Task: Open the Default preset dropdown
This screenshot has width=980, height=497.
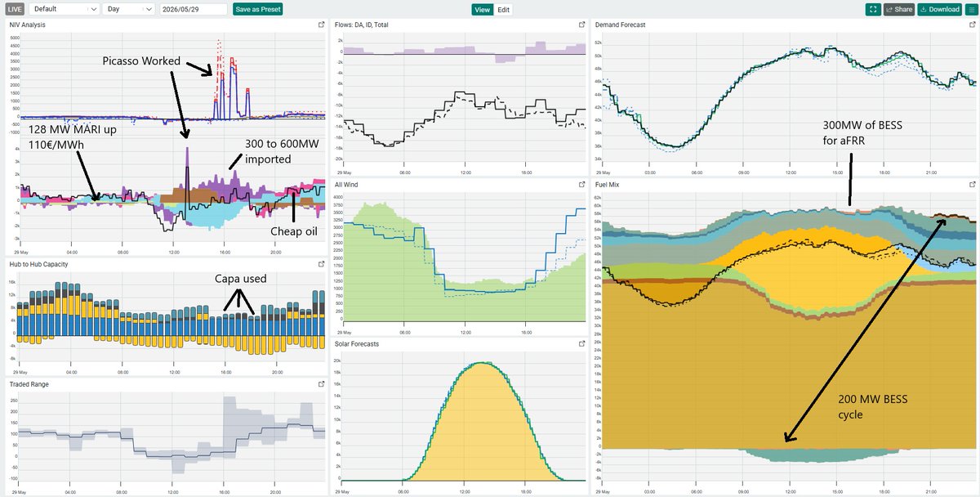Action: [x=65, y=10]
